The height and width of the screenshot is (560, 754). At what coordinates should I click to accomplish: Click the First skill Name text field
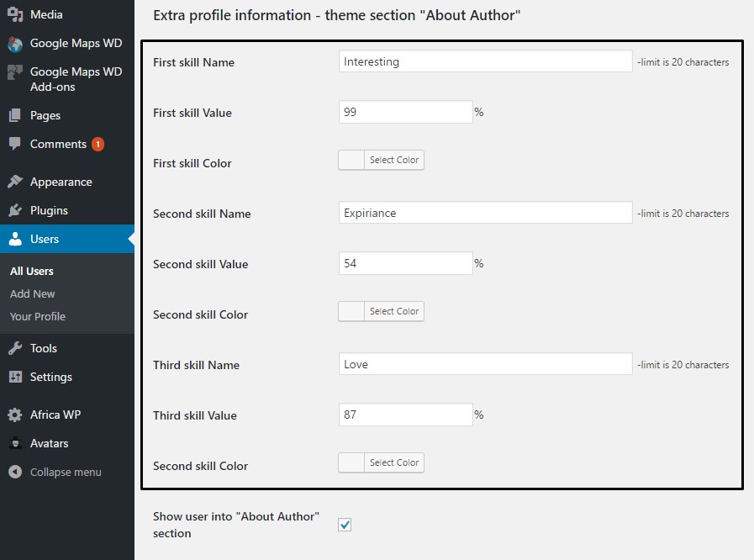tap(485, 61)
